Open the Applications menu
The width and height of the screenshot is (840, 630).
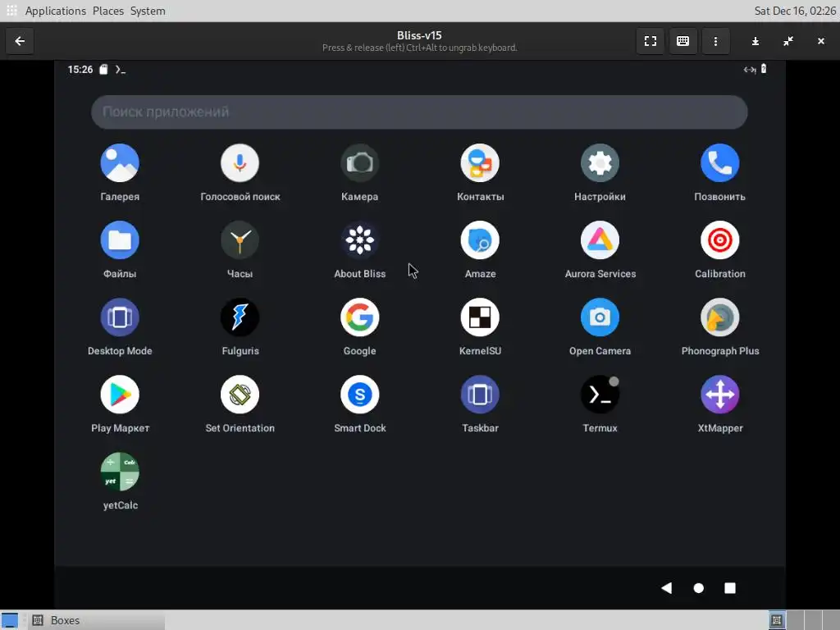(55, 11)
